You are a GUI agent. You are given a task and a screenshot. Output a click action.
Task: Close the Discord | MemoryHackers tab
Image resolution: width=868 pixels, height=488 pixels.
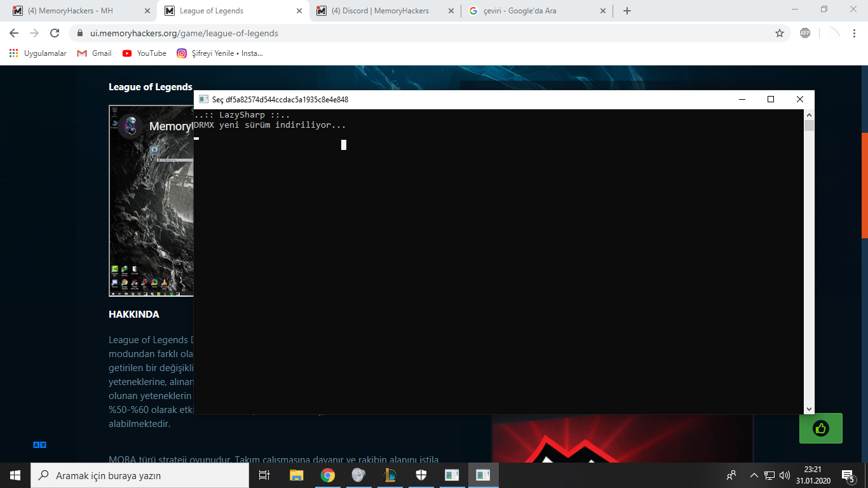(451, 11)
